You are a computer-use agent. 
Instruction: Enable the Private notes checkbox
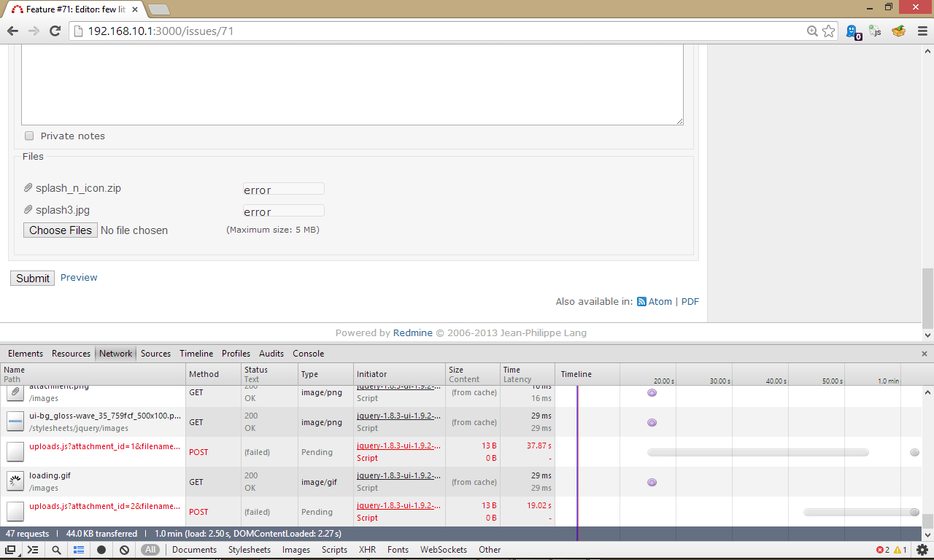point(29,136)
